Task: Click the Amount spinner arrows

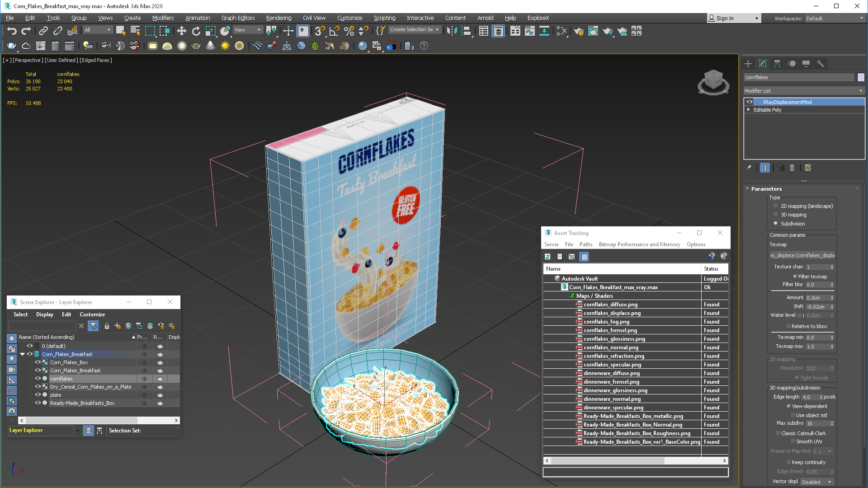Action: coord(832,298)
